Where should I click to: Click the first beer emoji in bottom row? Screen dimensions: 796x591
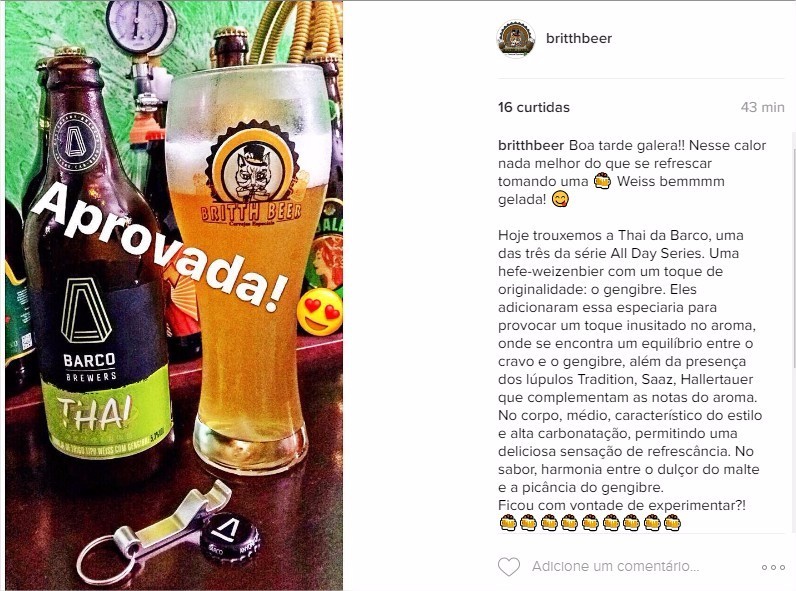tap(508, 522)
